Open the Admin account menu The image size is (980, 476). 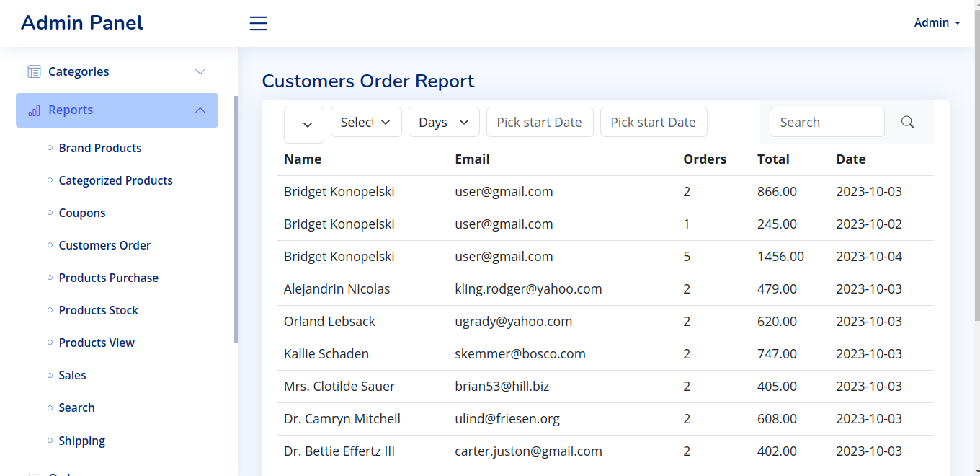pos(936,22)
